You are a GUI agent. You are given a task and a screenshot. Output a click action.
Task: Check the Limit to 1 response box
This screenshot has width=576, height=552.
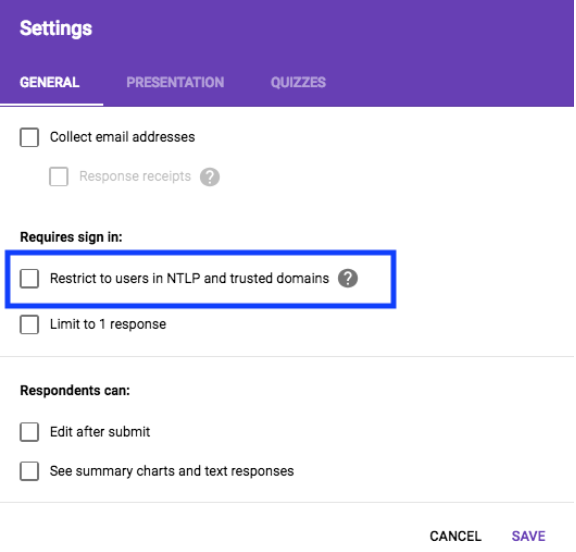point(29,325)
